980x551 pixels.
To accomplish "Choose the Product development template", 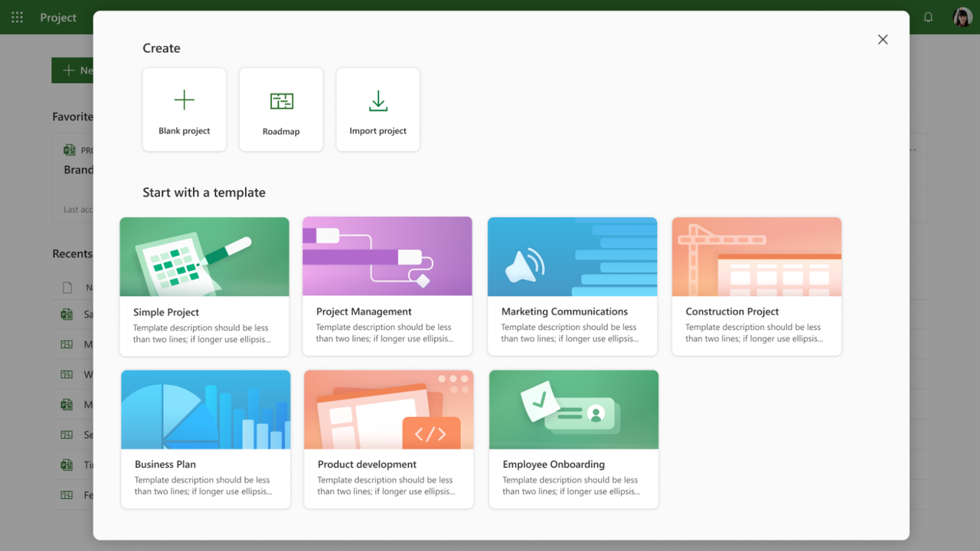I will 388,439.
